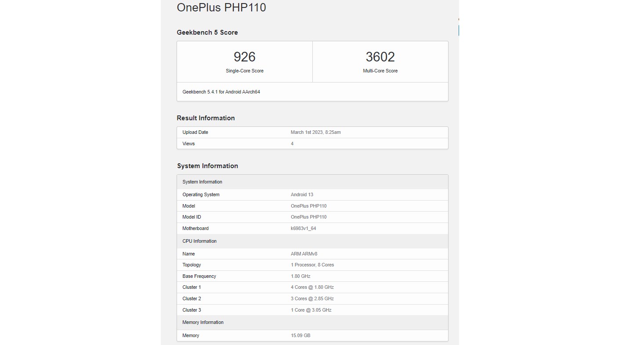
Task: Click the Result Information heading
Action: (x=206, y=118)
